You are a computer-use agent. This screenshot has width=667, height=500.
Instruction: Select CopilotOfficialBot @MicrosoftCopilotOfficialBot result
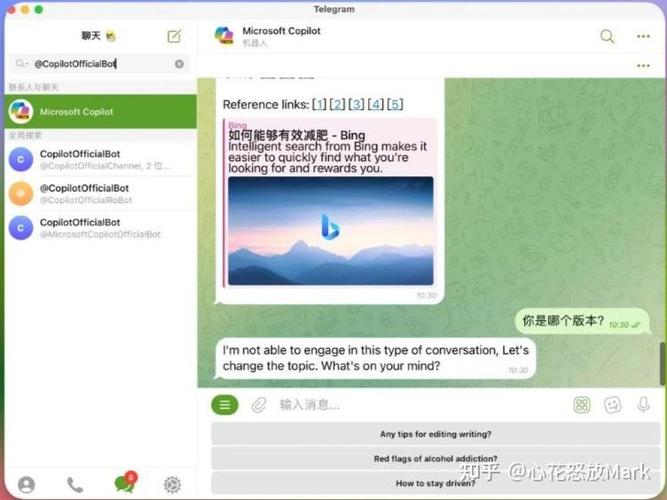(100, 228)
